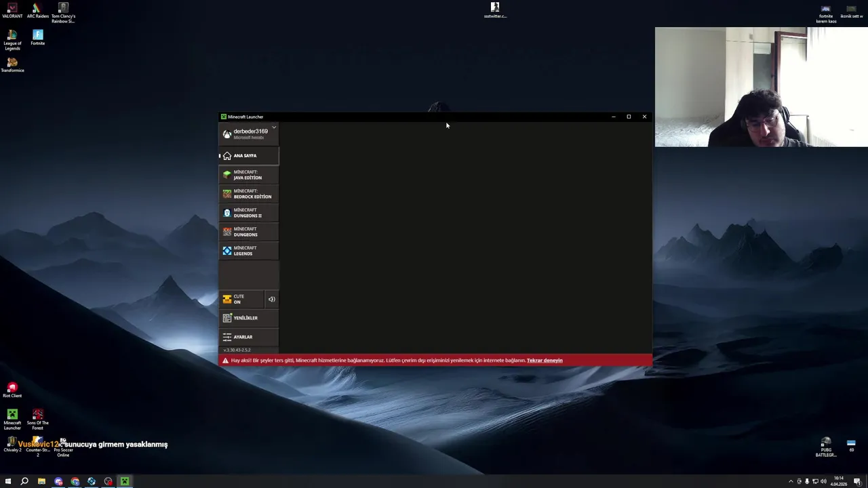
Task: Select the fortnite kerem kaos desktop file
Action: 826,13
